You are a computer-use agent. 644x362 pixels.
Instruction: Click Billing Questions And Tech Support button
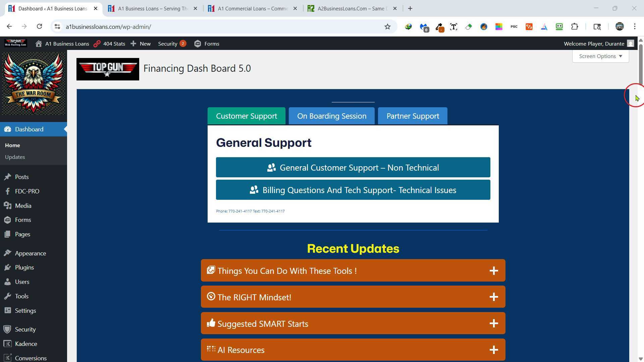point(353,190)
